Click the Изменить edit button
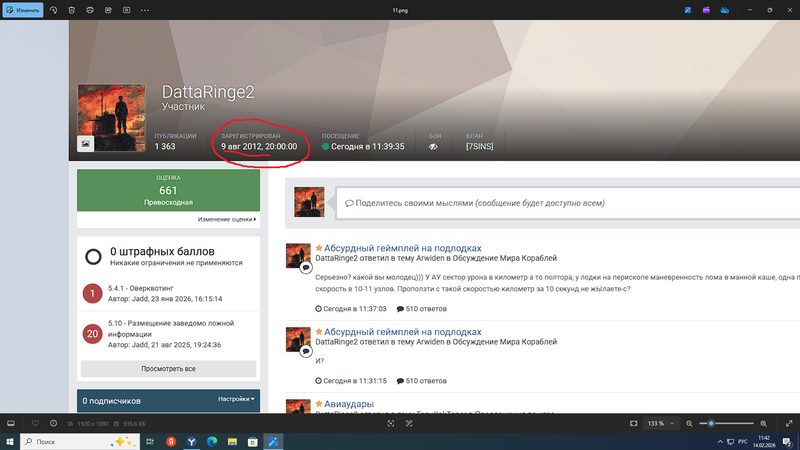The height and width of the screenshot is (450, 800). pos(21,10)
